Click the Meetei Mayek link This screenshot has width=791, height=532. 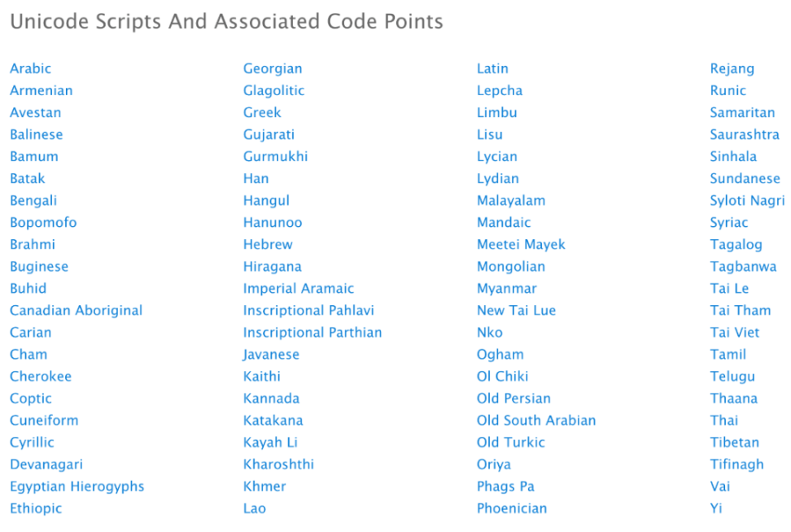(x=521, y=245)
